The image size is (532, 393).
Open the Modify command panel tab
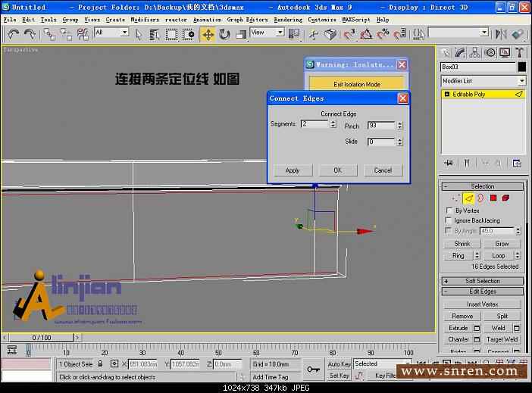point(460,52)
